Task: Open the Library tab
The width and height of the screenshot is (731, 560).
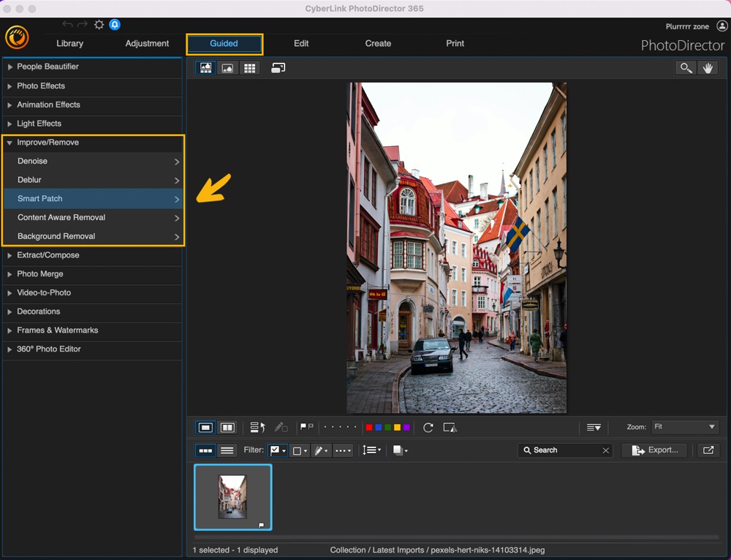Action: pyautogui.click(x=70, y=43)
